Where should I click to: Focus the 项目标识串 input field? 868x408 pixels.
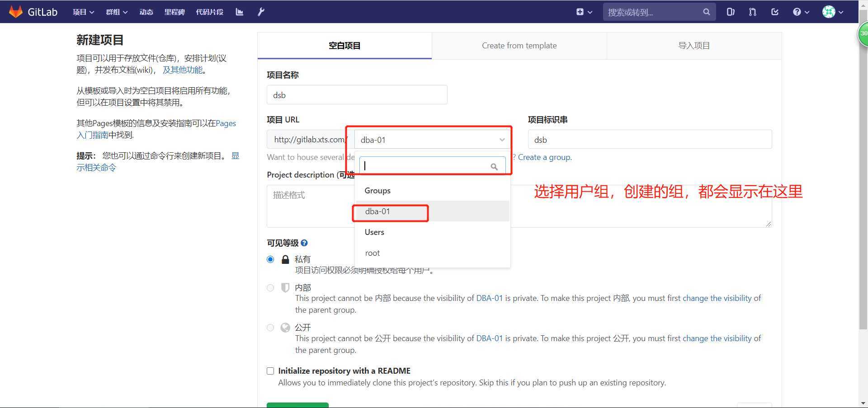(650, 140)
